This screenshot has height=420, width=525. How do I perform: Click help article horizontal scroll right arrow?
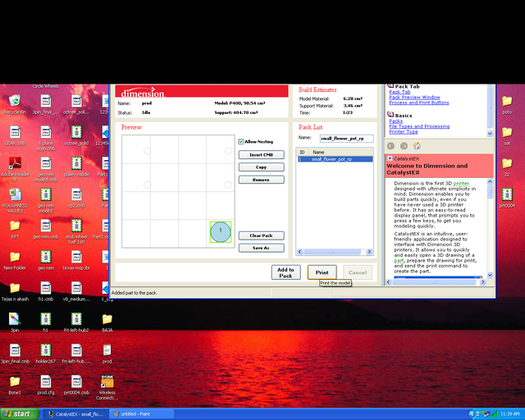483,282
